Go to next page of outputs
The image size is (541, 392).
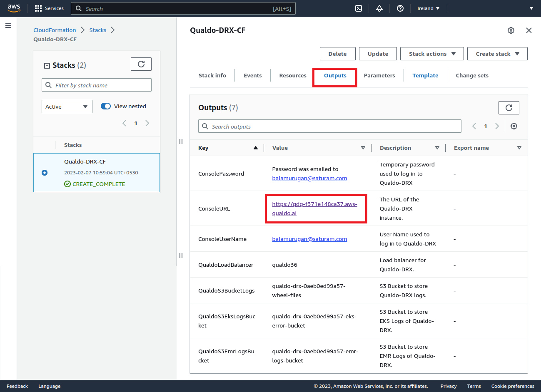point(497,126)
